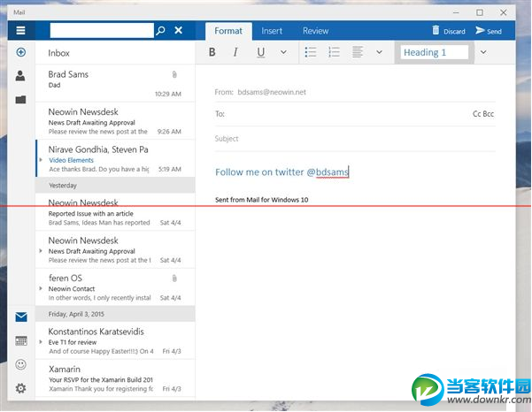The image size is (532, 412).
Task: Click Friday, April 3, 2015 group header
Action: [115, 314]
